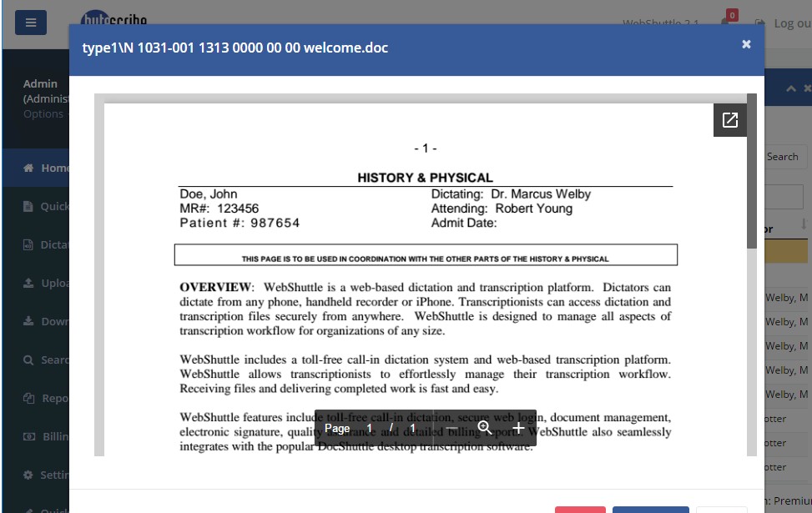Click the white button in dialog footer
The width and height of the screenshot is (812, 513).
click(721, 510)
